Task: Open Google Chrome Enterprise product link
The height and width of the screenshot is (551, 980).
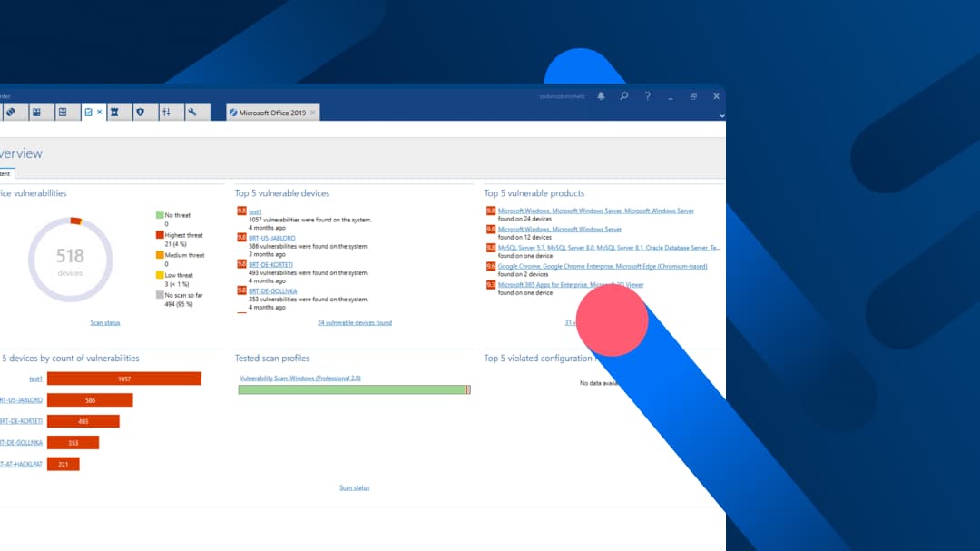Action: (x=603, y=267)
